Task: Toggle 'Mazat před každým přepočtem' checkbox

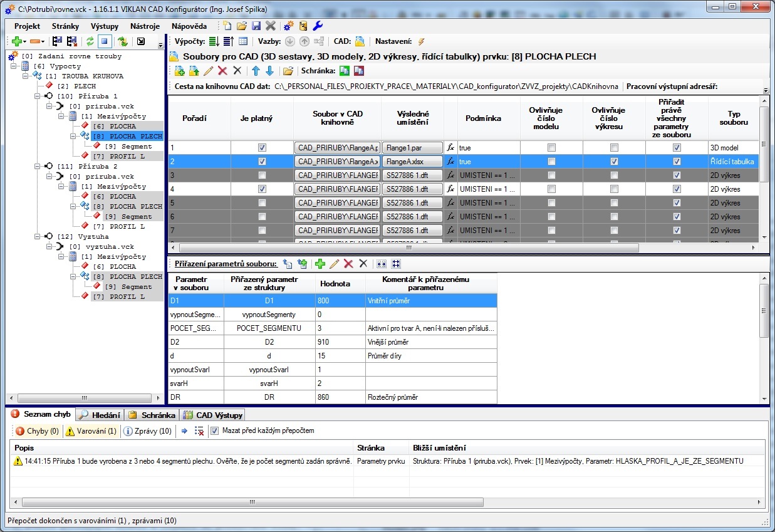Action: (x=215, y=431)
